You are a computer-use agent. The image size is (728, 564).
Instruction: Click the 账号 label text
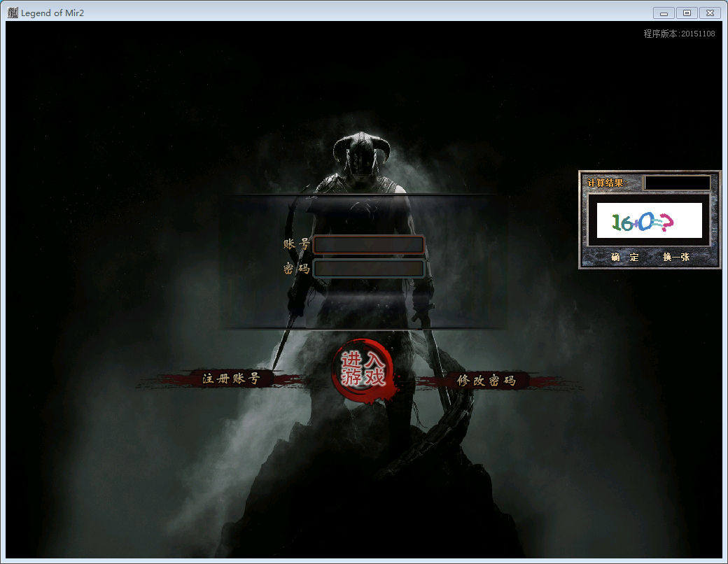click(x=296, y=244)
